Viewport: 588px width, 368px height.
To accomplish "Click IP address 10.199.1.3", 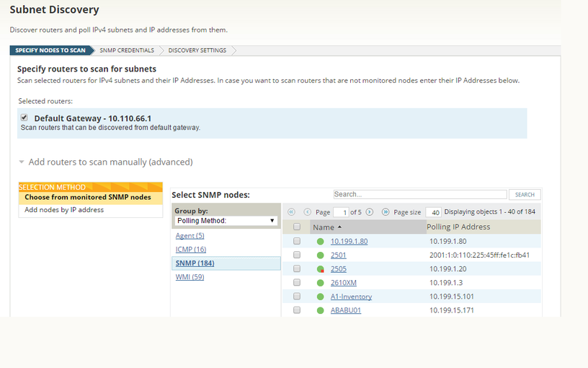I will pyautogui.click(x=446, y=283).
